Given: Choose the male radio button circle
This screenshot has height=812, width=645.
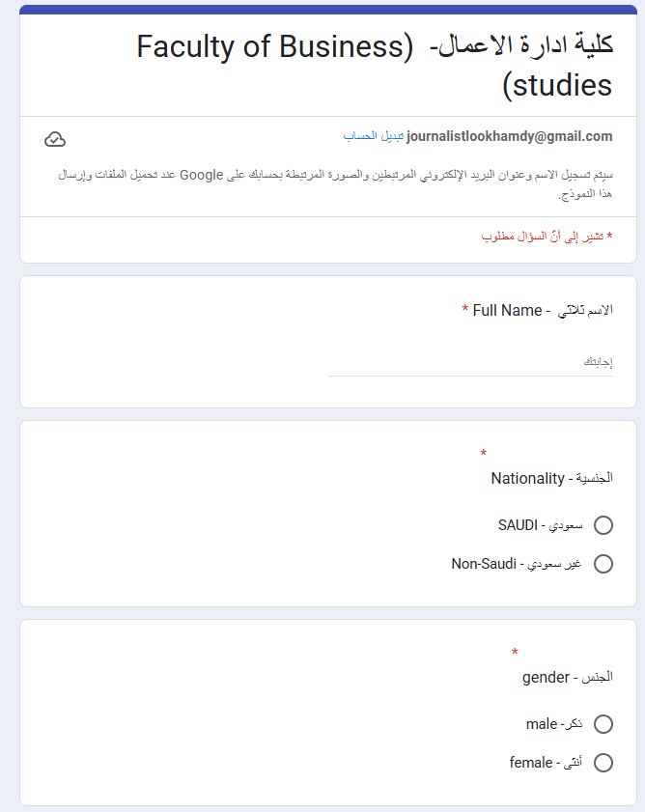Looking at the screenshot, I should coord(603,724).
